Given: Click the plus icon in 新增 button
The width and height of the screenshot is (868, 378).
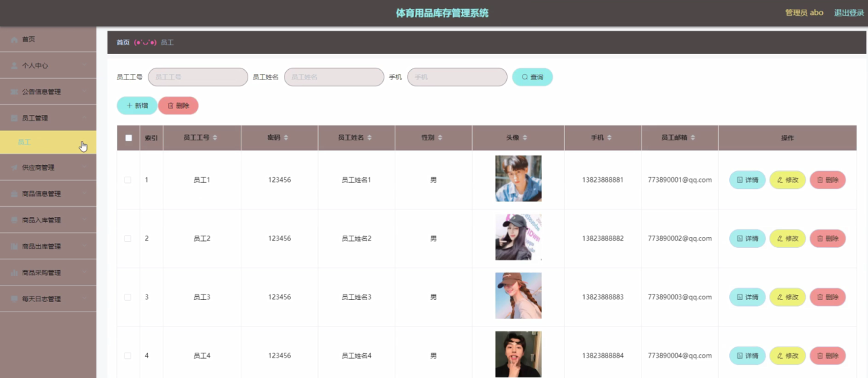Looking at the screenshot, I should coord(129,105).
